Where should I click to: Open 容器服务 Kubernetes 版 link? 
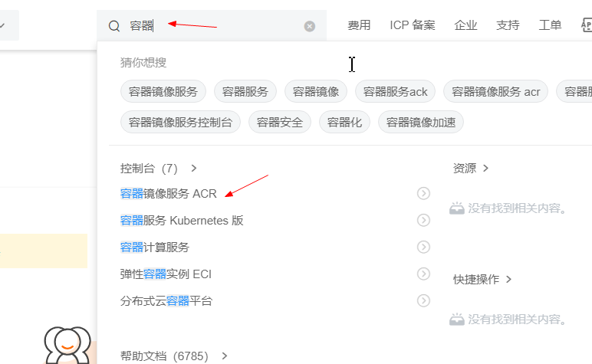click(x=182, y=220)
